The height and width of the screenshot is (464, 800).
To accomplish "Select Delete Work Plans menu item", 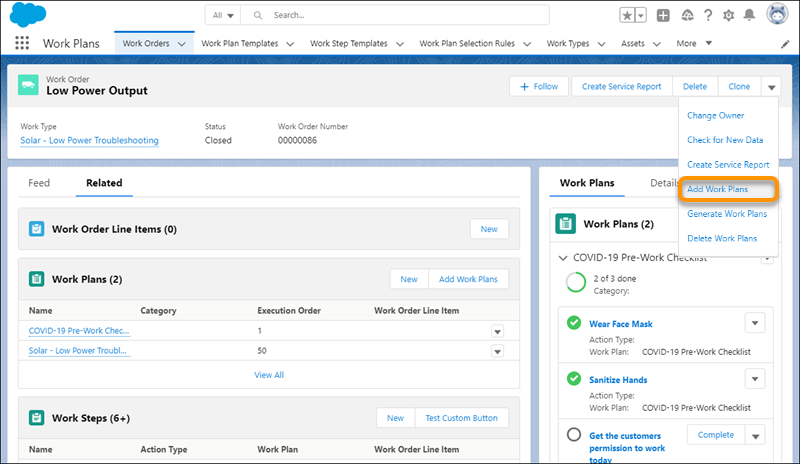I will coord(722,238).
